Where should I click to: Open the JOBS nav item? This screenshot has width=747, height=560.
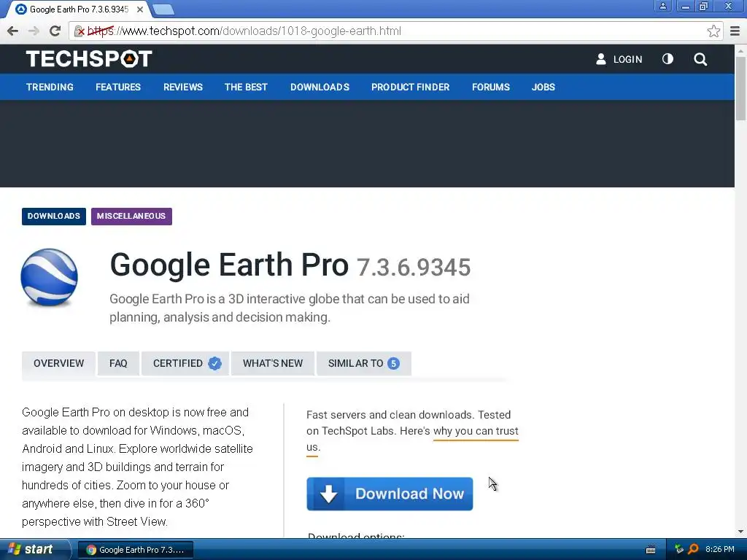[543, 87]
